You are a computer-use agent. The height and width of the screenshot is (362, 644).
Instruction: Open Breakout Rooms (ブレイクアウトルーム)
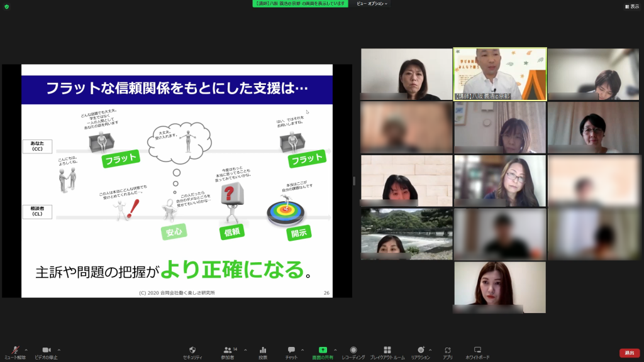pyautogui.click(x=387, y=351)
